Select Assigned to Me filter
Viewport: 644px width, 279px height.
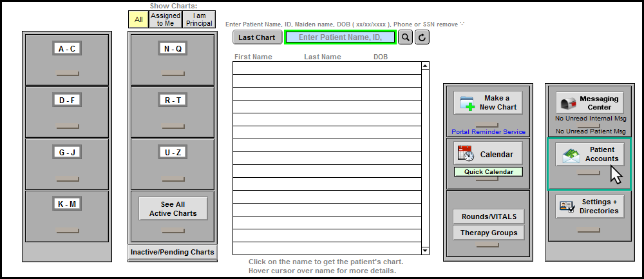(166, 20)
